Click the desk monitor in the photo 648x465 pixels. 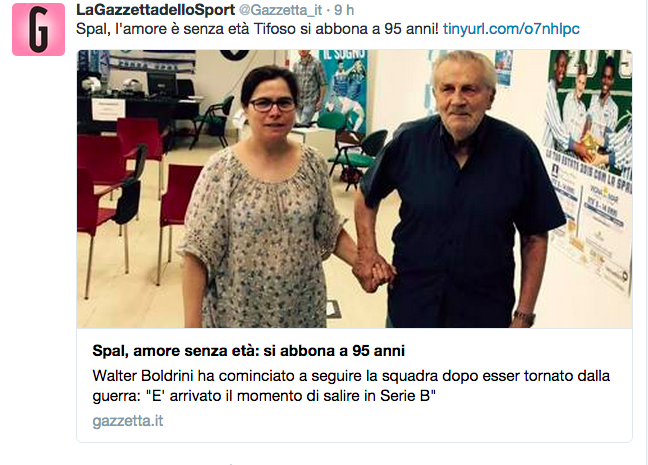[163, 85]
